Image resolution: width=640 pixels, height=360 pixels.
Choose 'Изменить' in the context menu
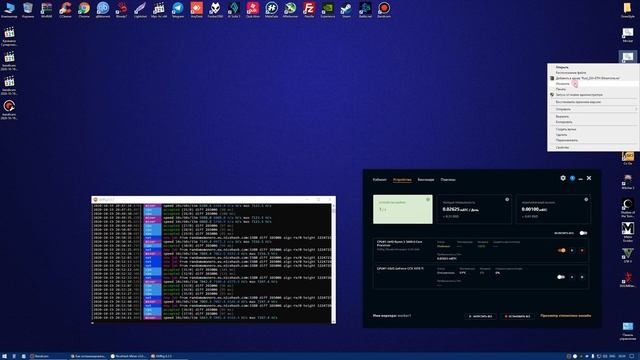tap(593, 84)
